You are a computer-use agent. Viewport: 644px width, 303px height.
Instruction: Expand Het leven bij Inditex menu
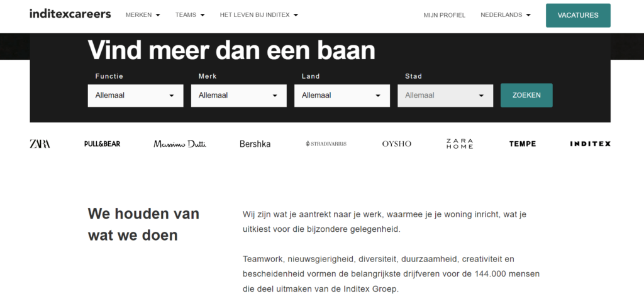tap(258, 14)
